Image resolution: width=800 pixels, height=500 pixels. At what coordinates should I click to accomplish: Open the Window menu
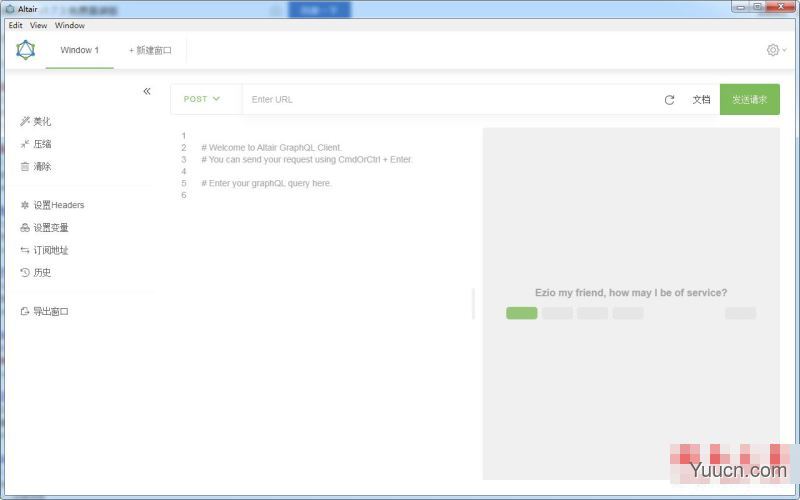point(70,25)
